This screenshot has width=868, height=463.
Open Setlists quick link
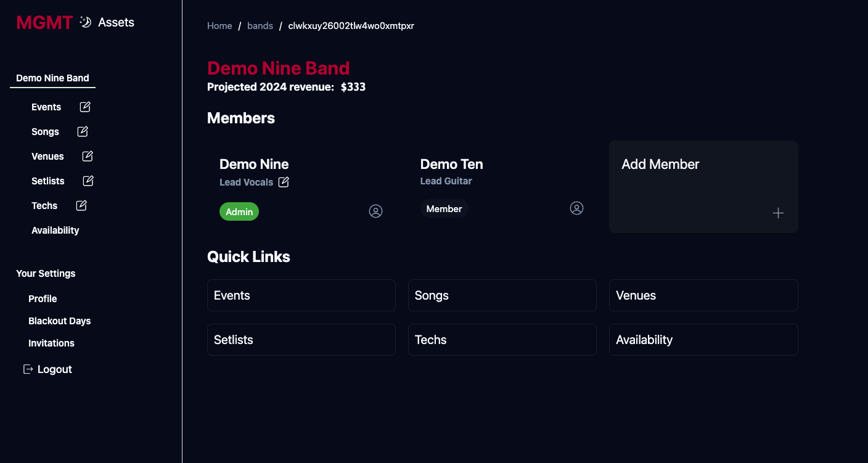[x=301, y=340]
